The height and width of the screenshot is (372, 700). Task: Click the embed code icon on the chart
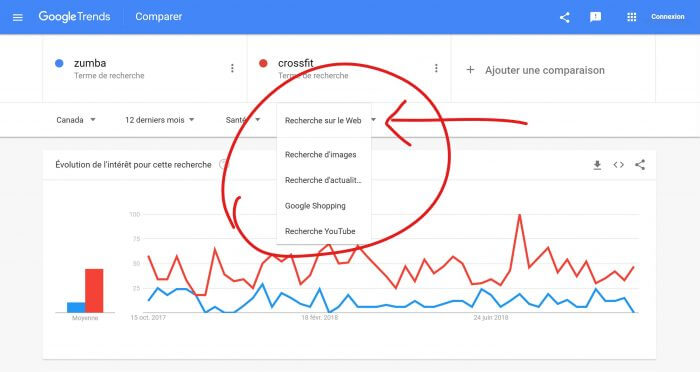pyautogui.click(x=618, y=165)
